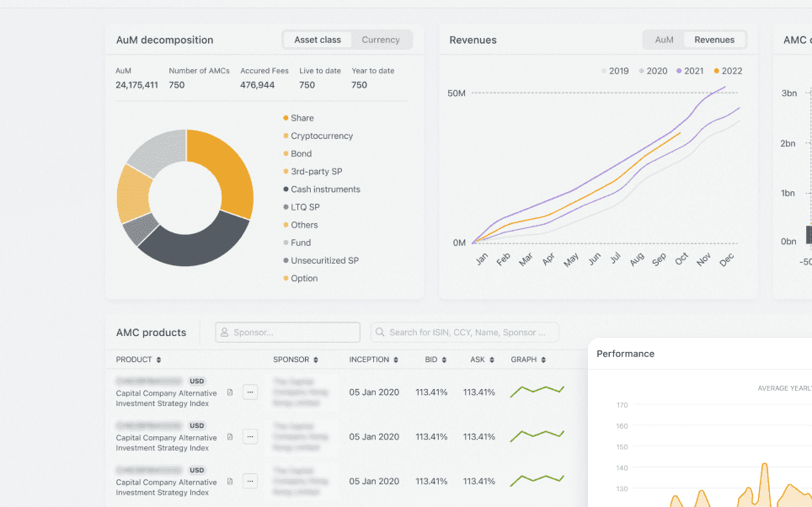Click the Others legend label

[304, 225]
